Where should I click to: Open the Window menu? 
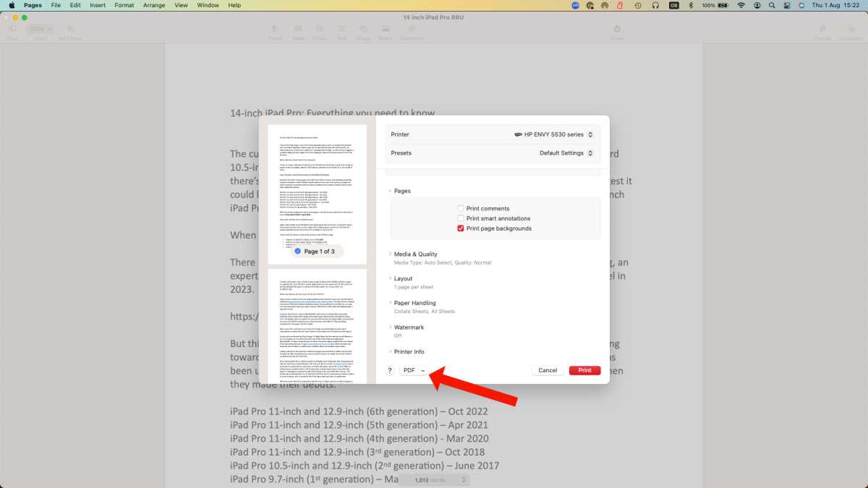pos(208,5)
